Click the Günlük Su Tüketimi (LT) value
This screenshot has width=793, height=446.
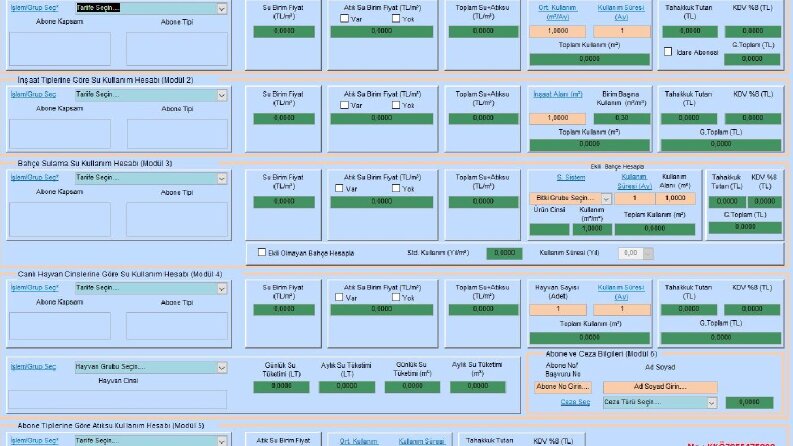[x=281, y=386]
